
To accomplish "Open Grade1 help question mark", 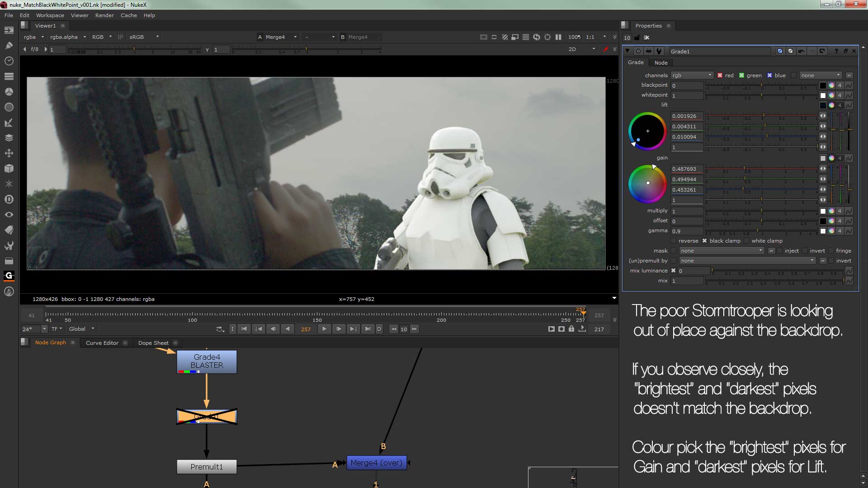I will click(836, 51).
